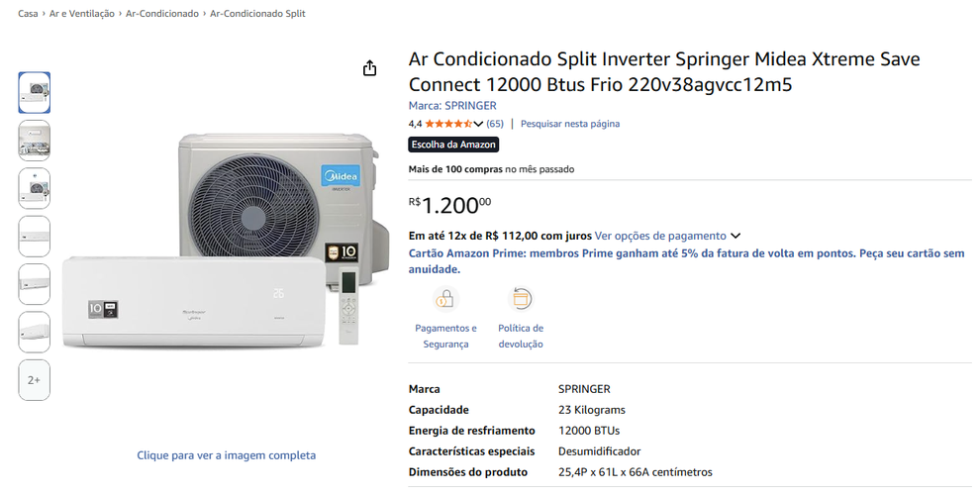Image resolution: width=980 pixels, height=495 pixels.
Task: Go to Ar e Ventilação breadcrumb
Action: click(82, 13)
